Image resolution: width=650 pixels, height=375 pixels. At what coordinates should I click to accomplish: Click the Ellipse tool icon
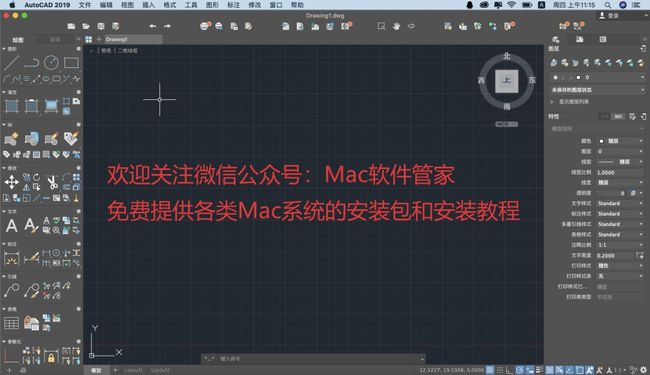coord(46,78)
